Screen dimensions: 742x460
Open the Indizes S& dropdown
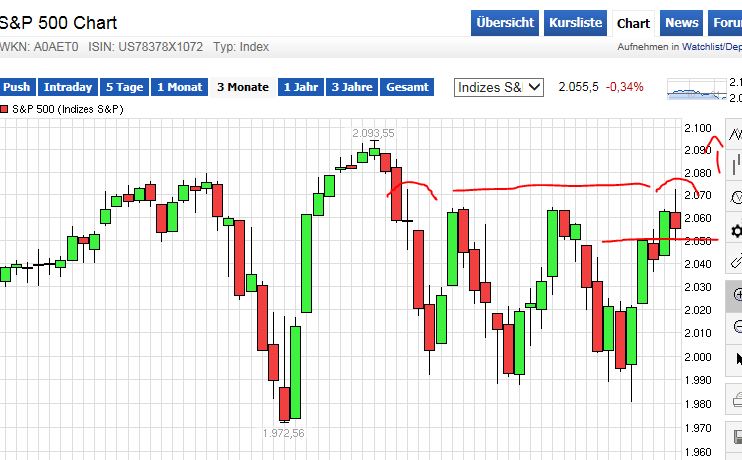pyautogui.click(x=499, y=88)
